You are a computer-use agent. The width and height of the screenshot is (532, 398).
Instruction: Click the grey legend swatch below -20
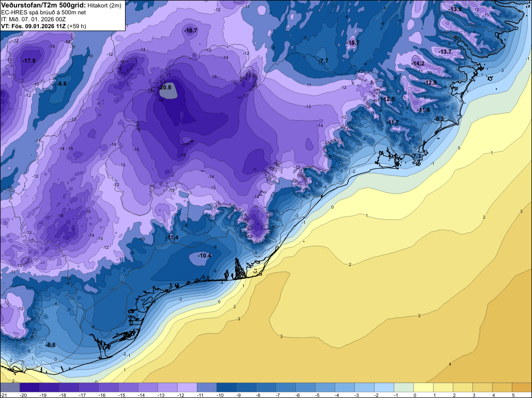click(10, 387)
